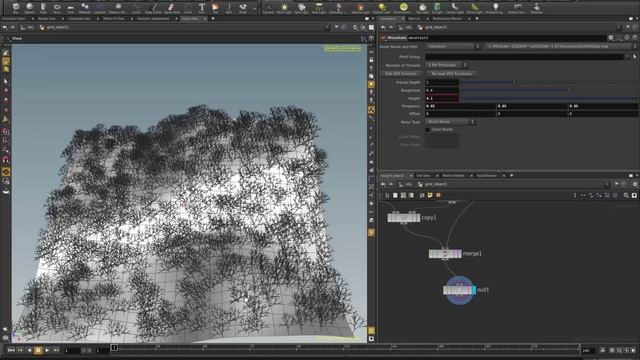Expand the network editor path dropdown arrow
The image size is (640, 360).
tap(606, 184)
